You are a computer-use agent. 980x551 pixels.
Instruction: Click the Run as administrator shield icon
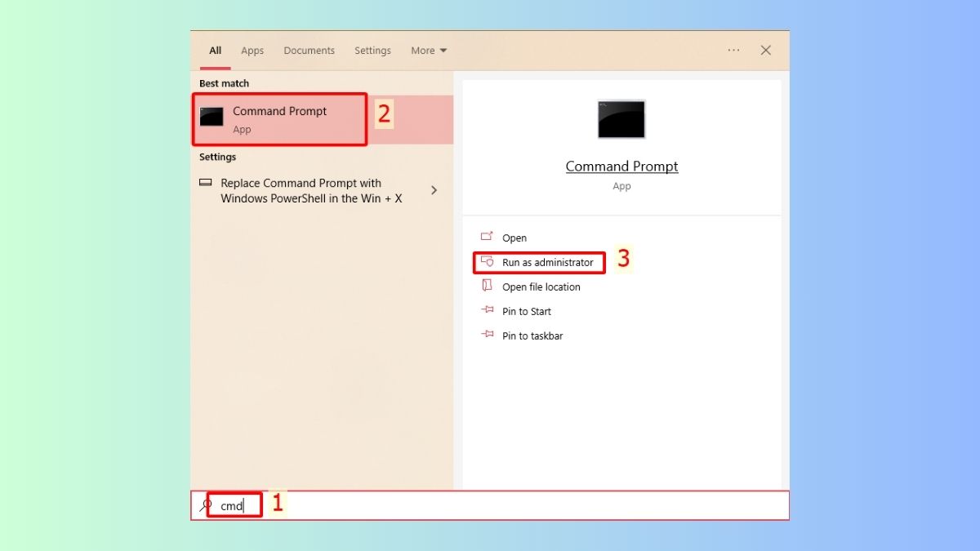pos(487,261)
